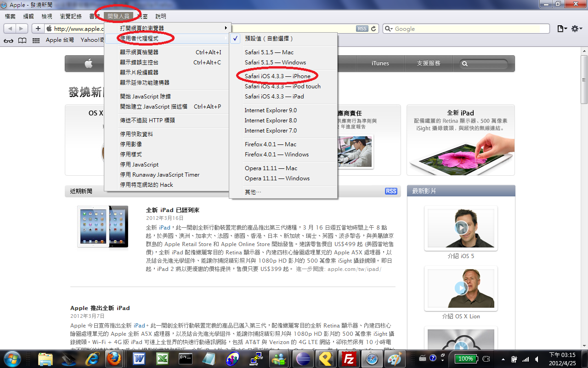The image size is (588, 368).
Task: Play 介紹 iOS 5 video thumbnail
Action: [x=461, y=228]
